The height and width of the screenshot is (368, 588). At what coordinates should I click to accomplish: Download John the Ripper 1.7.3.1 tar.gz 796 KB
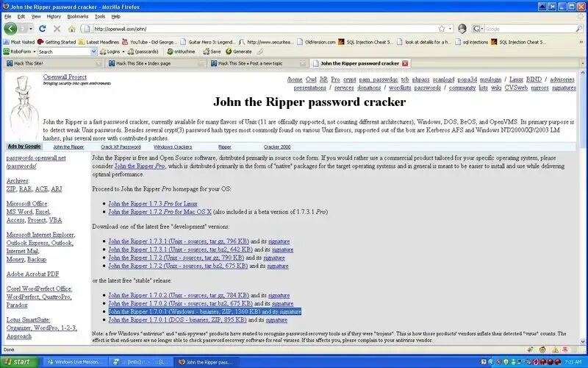(x=178, y=241)
